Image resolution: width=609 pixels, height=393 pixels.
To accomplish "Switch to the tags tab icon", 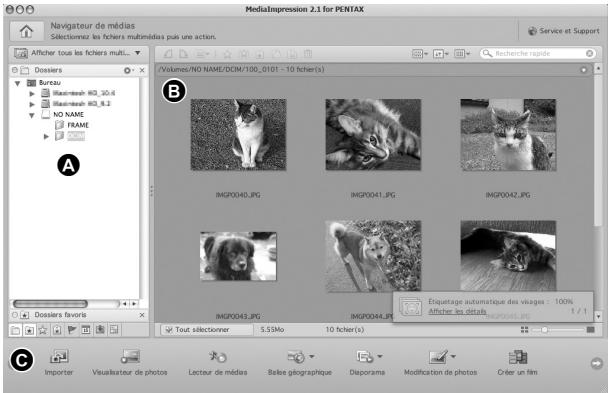I will point(57,330).
